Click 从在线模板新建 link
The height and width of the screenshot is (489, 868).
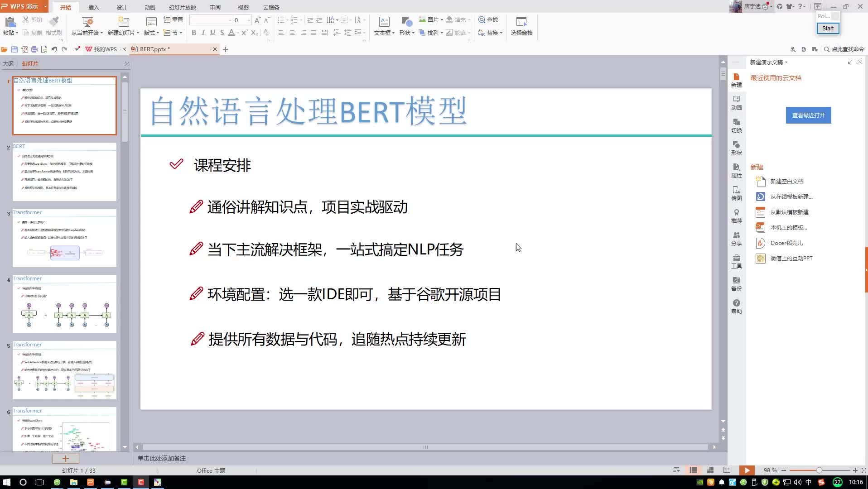791,197
